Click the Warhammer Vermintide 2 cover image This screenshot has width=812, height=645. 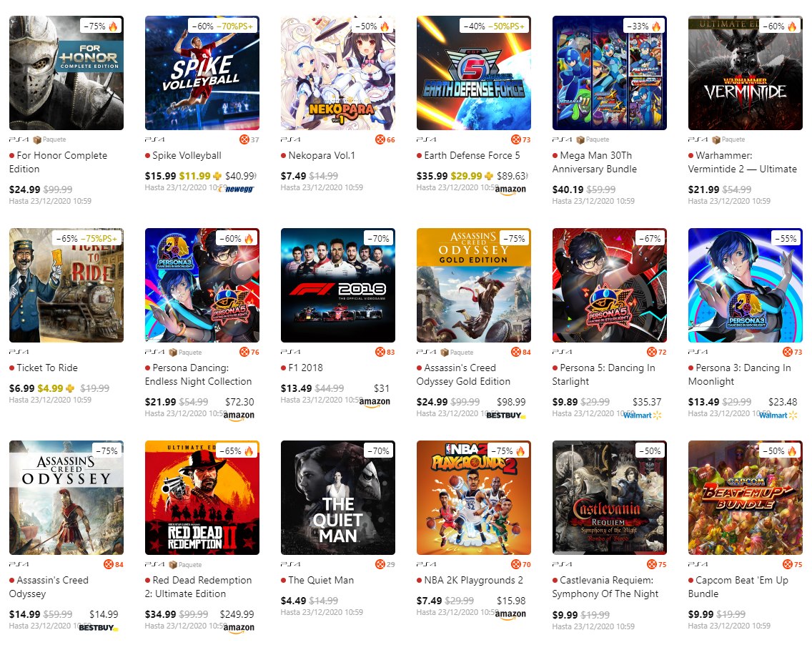(x=746, y=72)
